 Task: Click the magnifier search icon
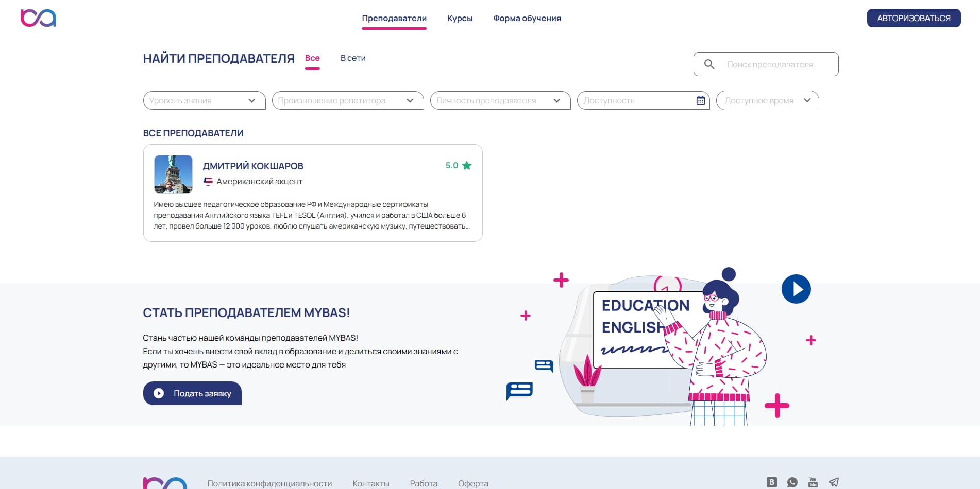[x=709, y=64]
